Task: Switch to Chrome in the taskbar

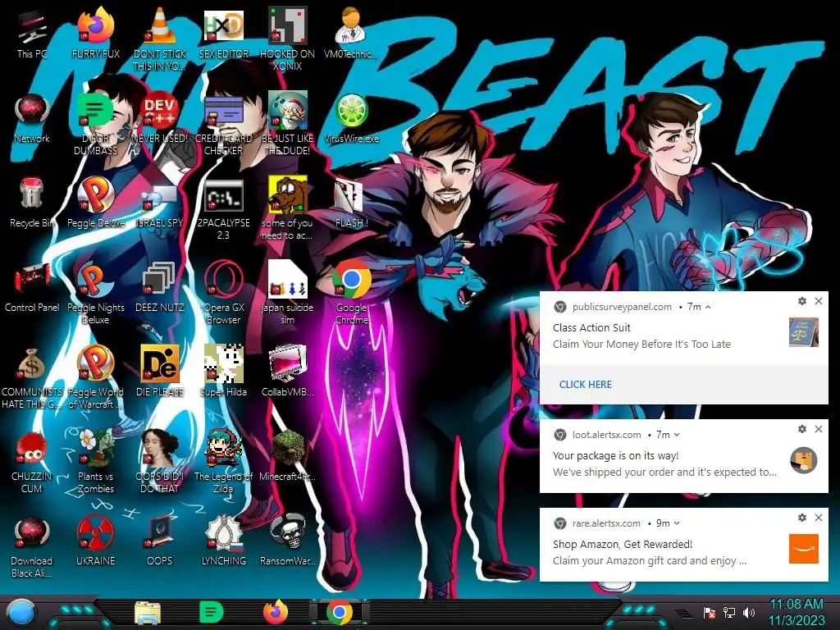Action: (340, 612)
